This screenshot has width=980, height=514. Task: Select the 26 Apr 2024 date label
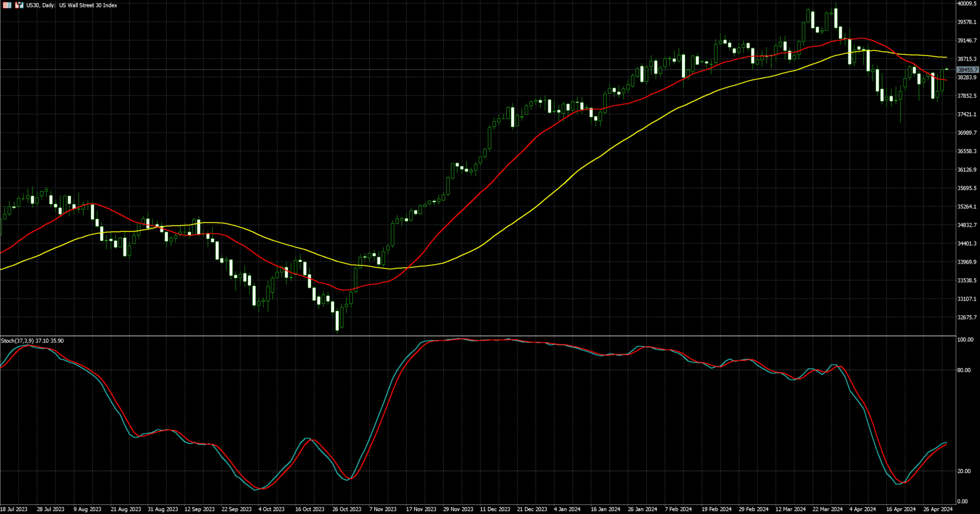click(x=938, y=509)
